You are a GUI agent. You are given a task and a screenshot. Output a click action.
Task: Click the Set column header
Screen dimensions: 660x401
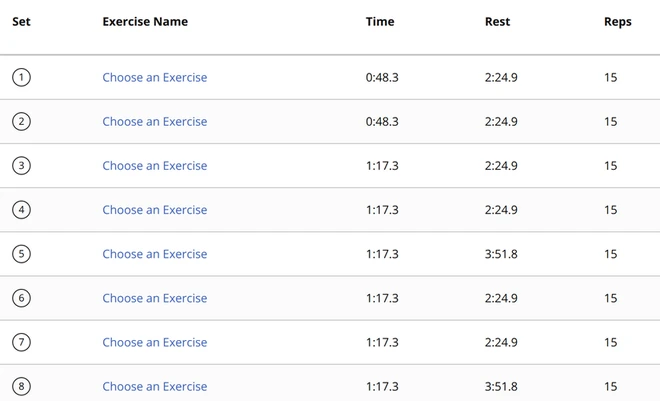point(21,21)
